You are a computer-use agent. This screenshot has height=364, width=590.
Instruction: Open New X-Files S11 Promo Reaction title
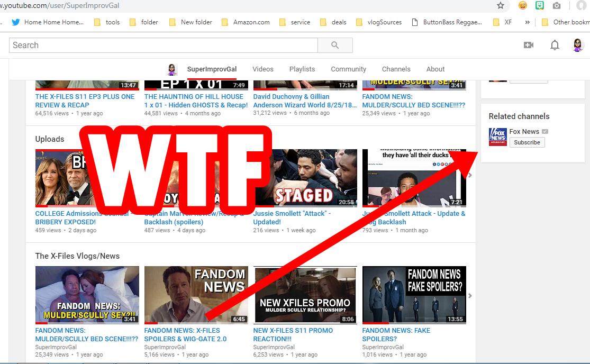pos(293,335)
